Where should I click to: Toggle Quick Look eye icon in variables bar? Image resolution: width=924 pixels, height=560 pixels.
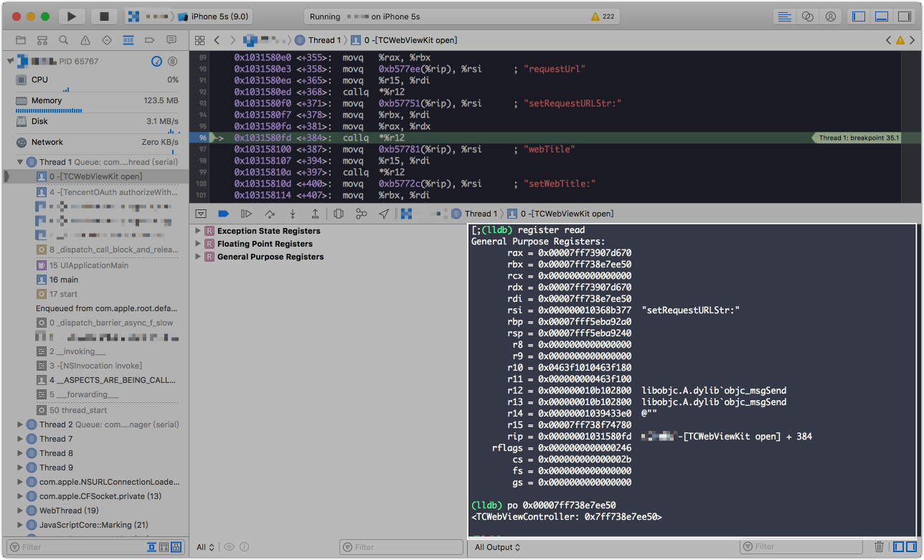pyautogui.click(x=229, y=547)
